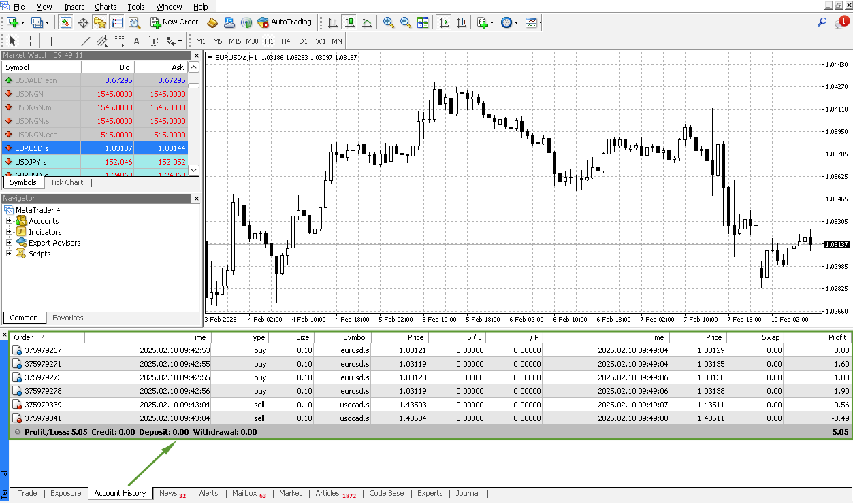Open the Charts menu
Viewport: 853px width, 504px height.
point(106,7)
